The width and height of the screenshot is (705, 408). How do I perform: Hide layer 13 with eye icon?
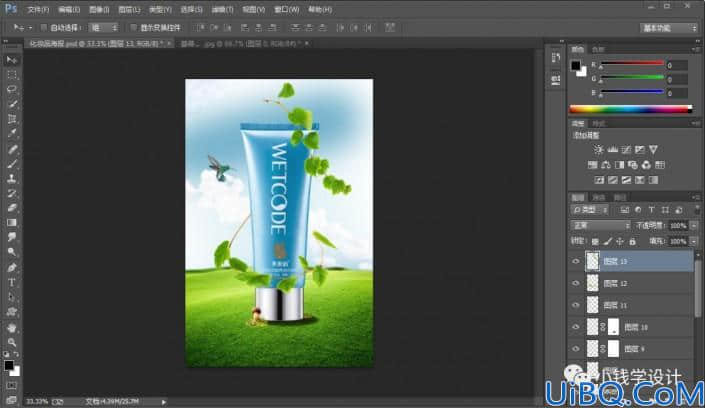576,261
